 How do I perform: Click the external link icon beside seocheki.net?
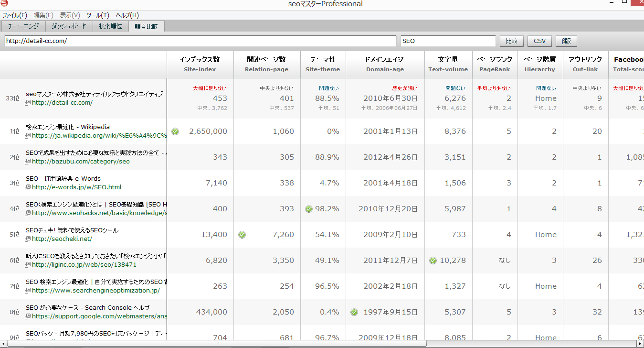click(28, 239)
